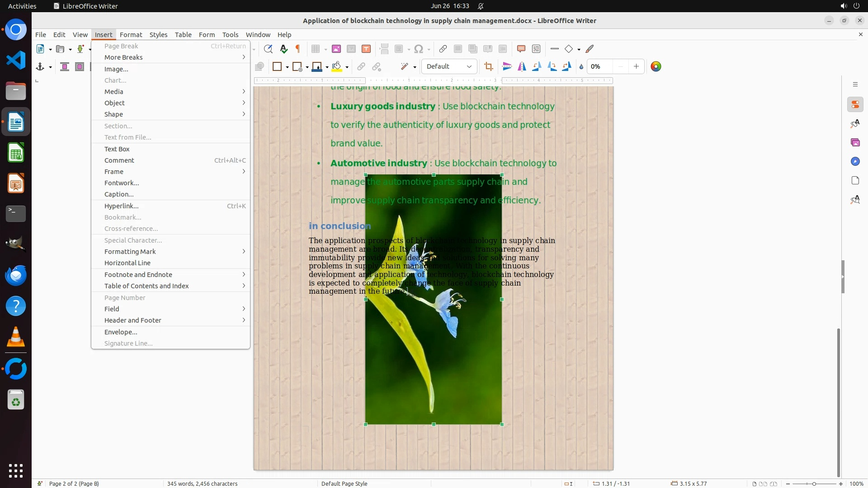Insert a text box using orange toolbar icon

pos(366,49)
